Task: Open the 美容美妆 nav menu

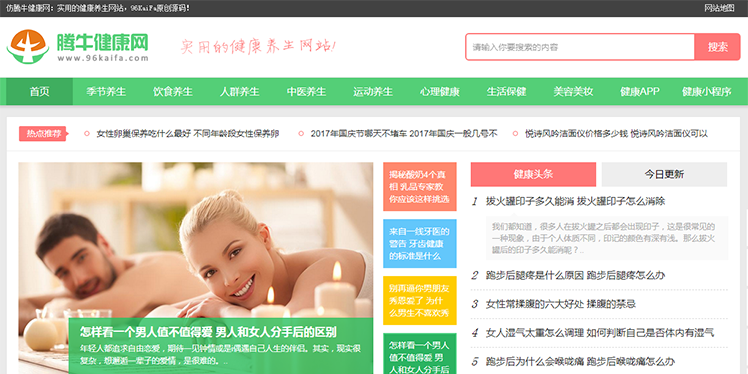Action: click(x=573, y=92)
